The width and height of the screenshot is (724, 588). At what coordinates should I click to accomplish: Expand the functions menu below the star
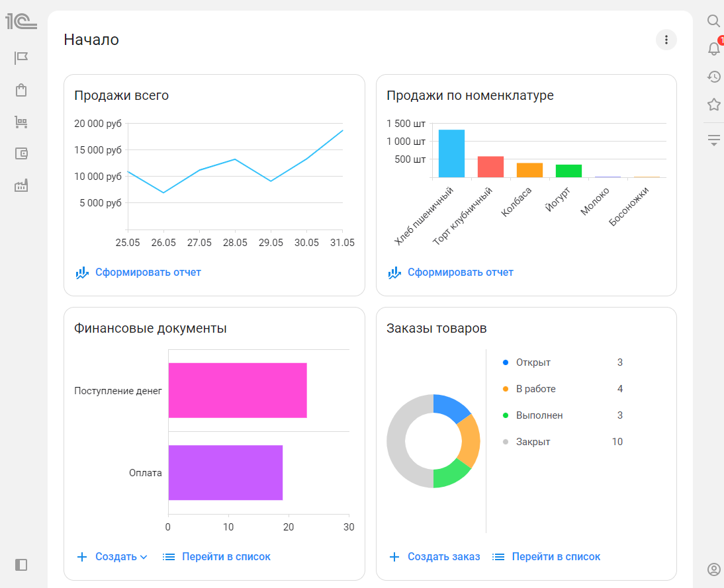(714, 140)
